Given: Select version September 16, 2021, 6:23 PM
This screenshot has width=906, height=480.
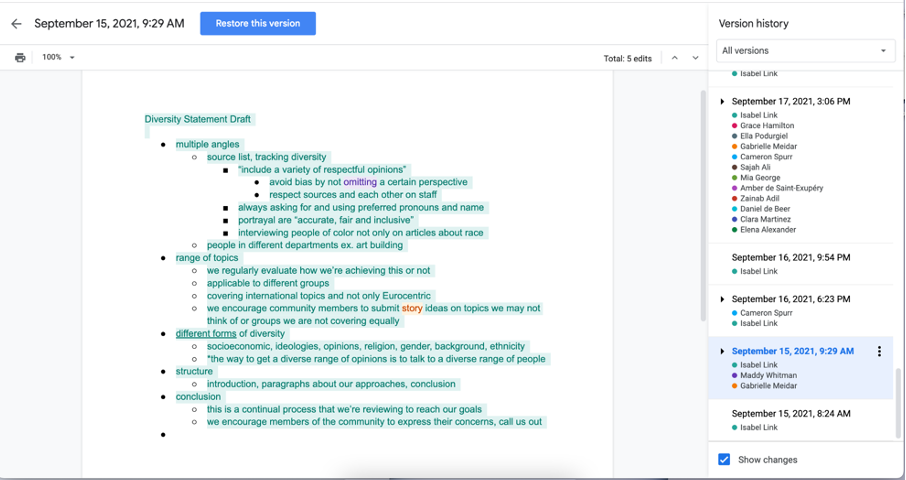Looking at the screenshot, I should click(790, 299).
